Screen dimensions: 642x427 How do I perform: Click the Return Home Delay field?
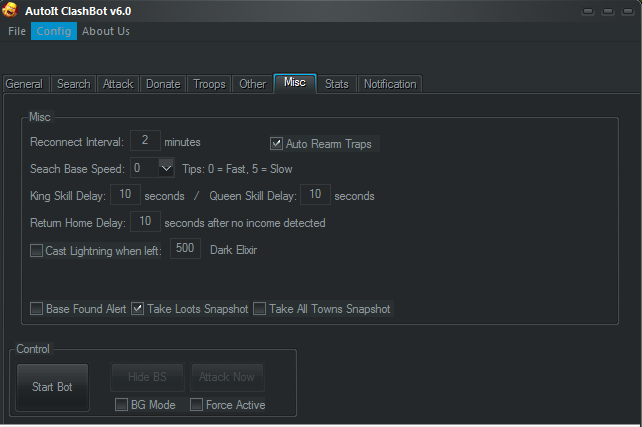pyautogui.click(x=145, y=221)
